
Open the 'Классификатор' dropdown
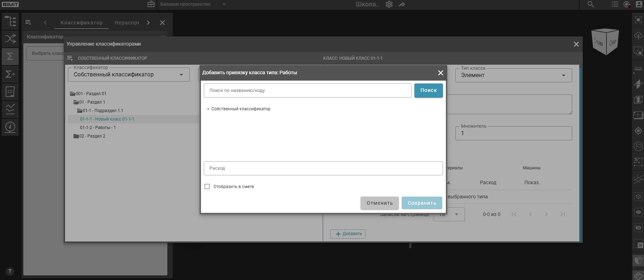point(128,75)
